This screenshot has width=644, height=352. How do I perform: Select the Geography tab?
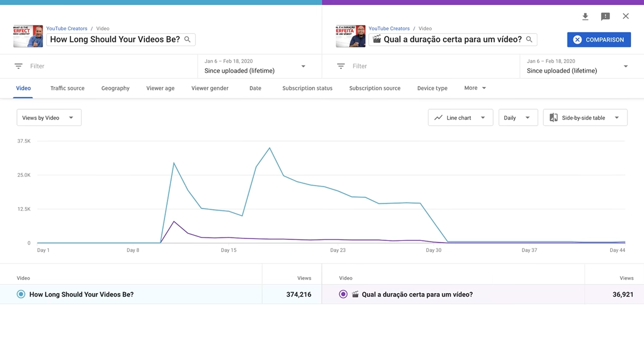tap(115, 88)
